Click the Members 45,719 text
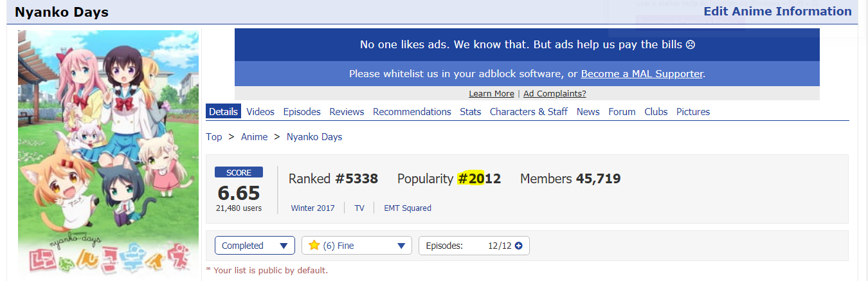 [570, 179]
